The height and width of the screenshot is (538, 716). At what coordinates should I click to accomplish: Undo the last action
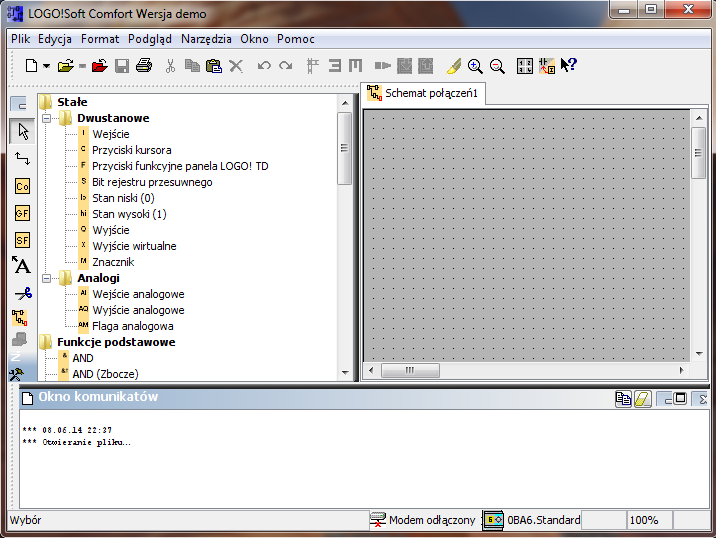(264, 66)
